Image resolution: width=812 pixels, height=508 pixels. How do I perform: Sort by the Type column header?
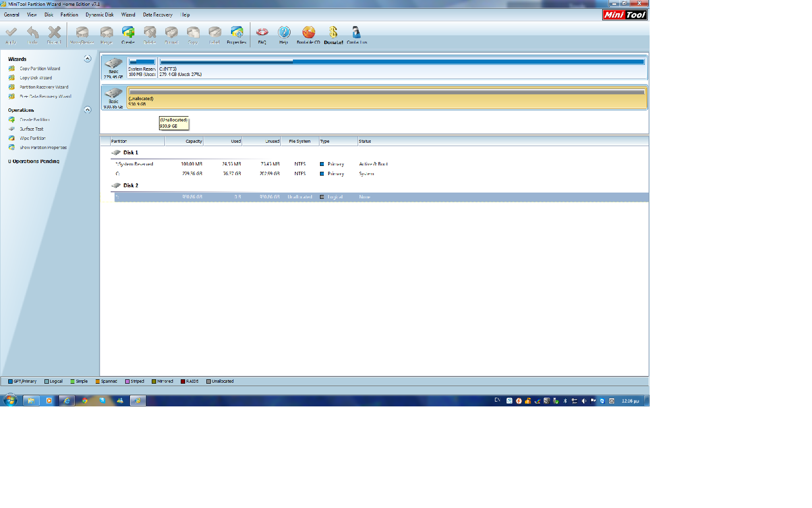click(x=338, y=141)
